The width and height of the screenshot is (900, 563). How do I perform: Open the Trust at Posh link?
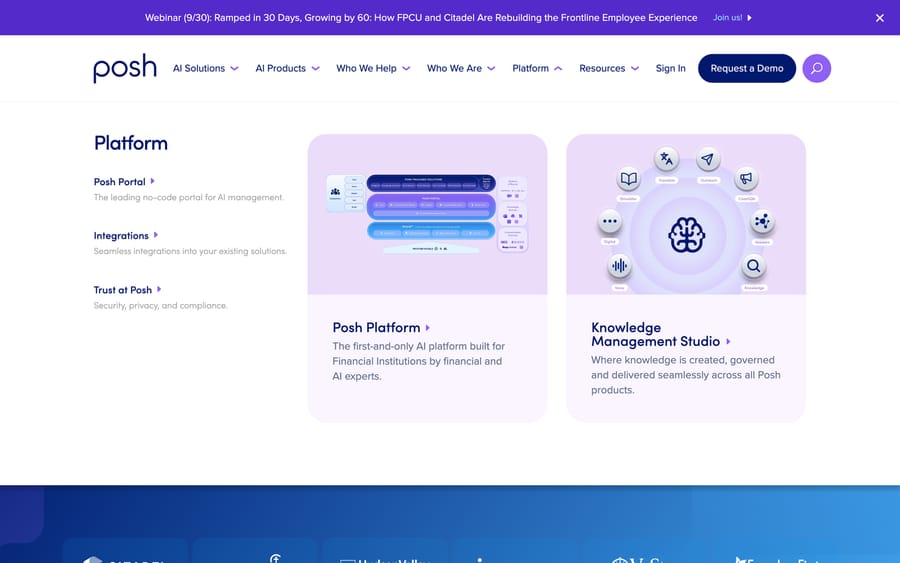(123, 290)
